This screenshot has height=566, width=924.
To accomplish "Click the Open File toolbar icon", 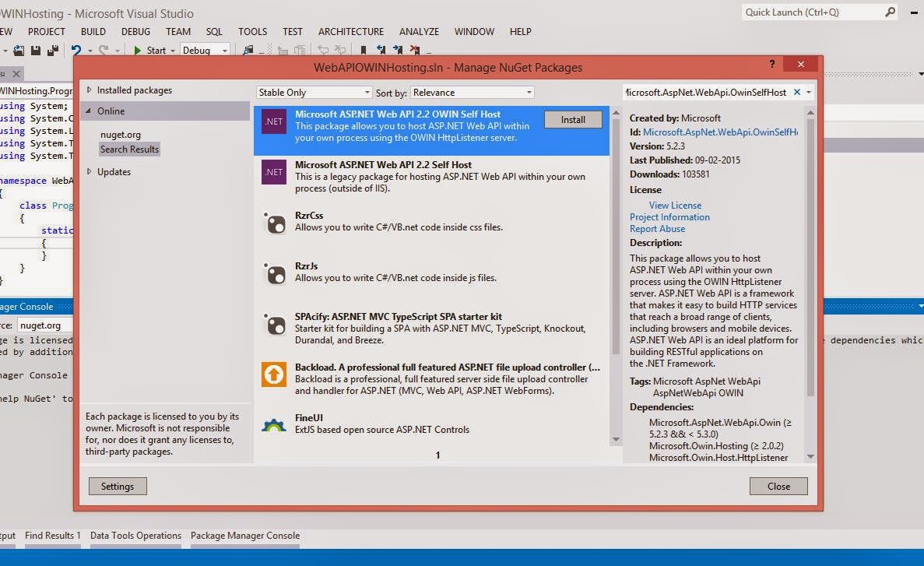I will click(x=19, y=51).
